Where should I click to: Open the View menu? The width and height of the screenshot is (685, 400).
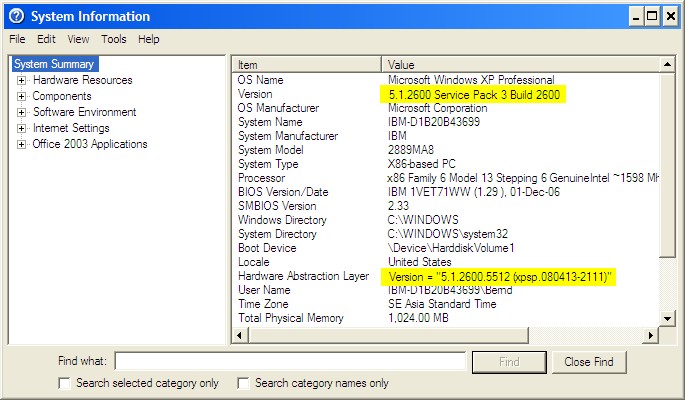pos(78,39)
